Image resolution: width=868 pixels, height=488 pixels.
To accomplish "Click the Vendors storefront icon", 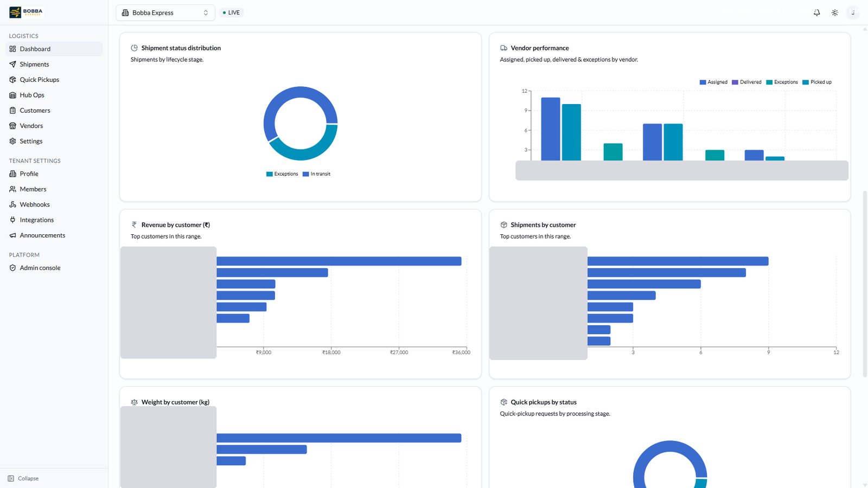I will pyautogui.click(x=12, y=126).
